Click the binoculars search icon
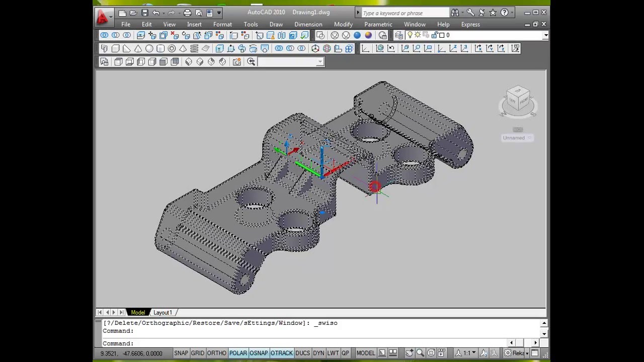The width and height of the screenshot is (644, 362). tap(455, 13)
